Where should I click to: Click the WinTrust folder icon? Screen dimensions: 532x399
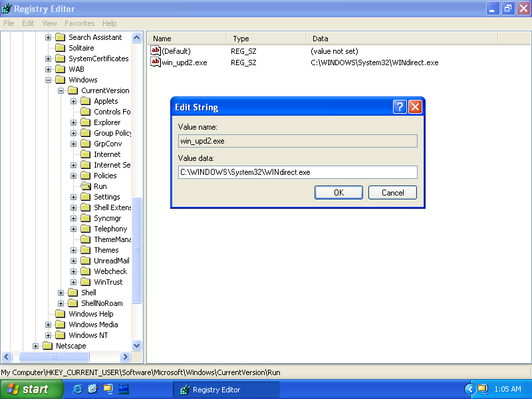86,281
